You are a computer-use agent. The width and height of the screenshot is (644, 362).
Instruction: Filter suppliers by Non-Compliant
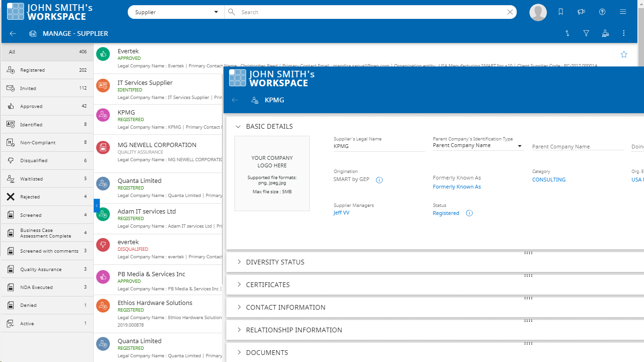[x=47, y=142]
